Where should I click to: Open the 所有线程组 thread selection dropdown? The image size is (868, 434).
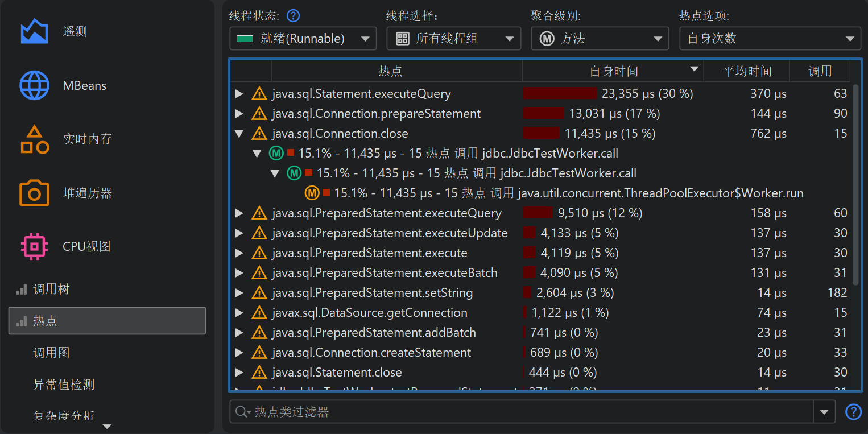click(x=453, y=39)
